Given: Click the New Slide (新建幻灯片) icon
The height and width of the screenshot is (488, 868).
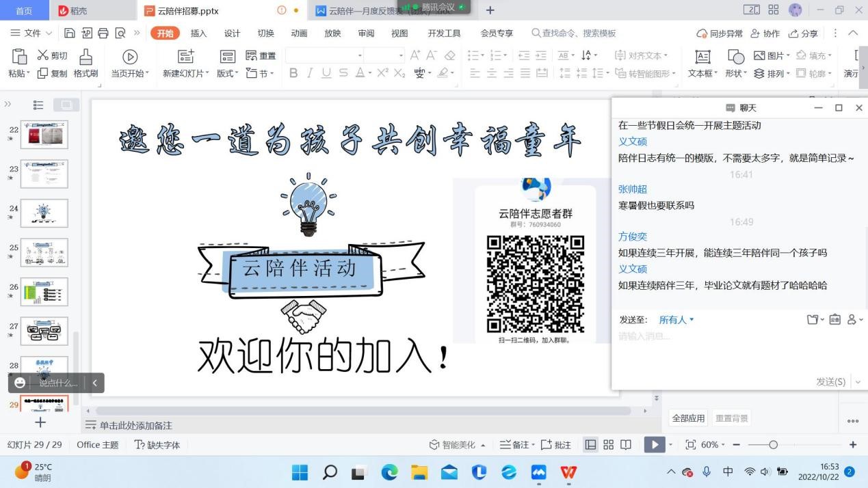Looking at the screenshot, I should coord(185,57).
